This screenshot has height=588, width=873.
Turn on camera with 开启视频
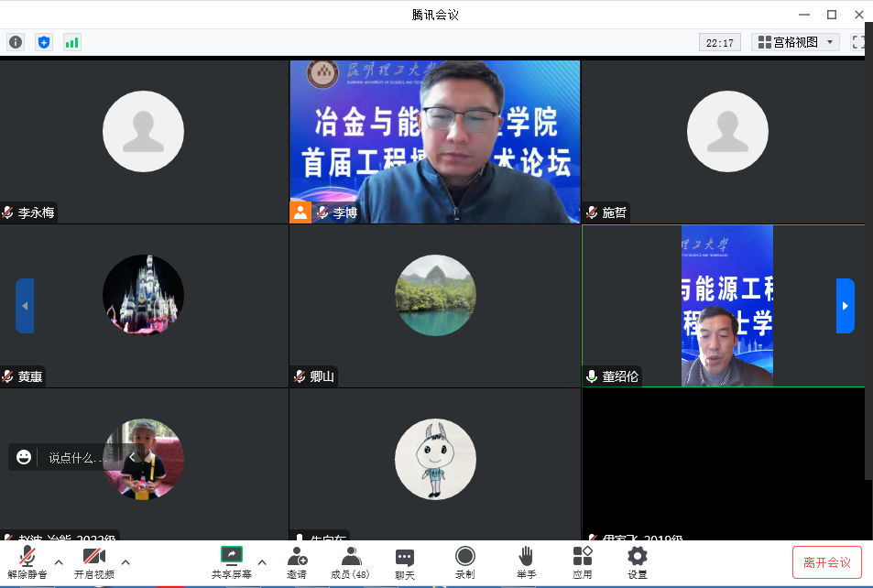(93, 561)
